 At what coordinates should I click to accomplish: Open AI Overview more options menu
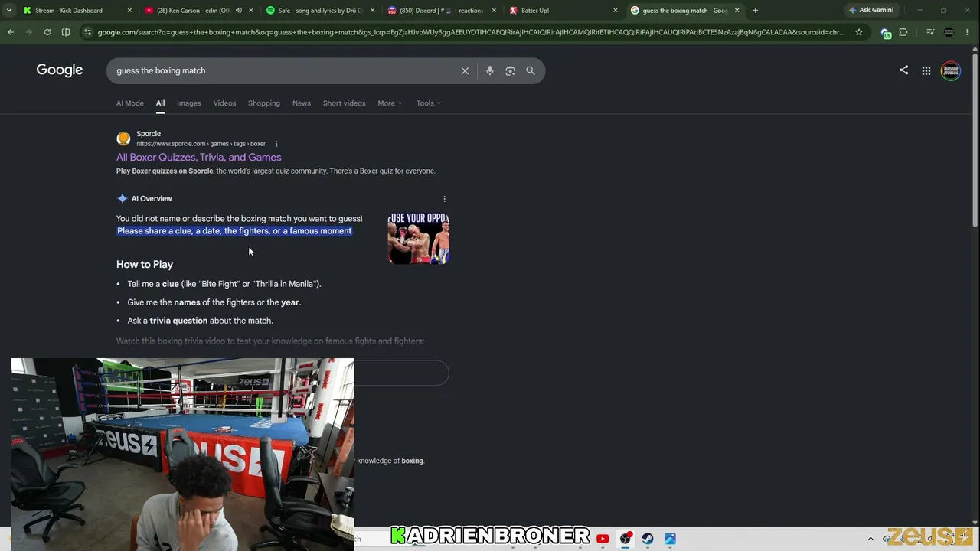pos(444,199)
